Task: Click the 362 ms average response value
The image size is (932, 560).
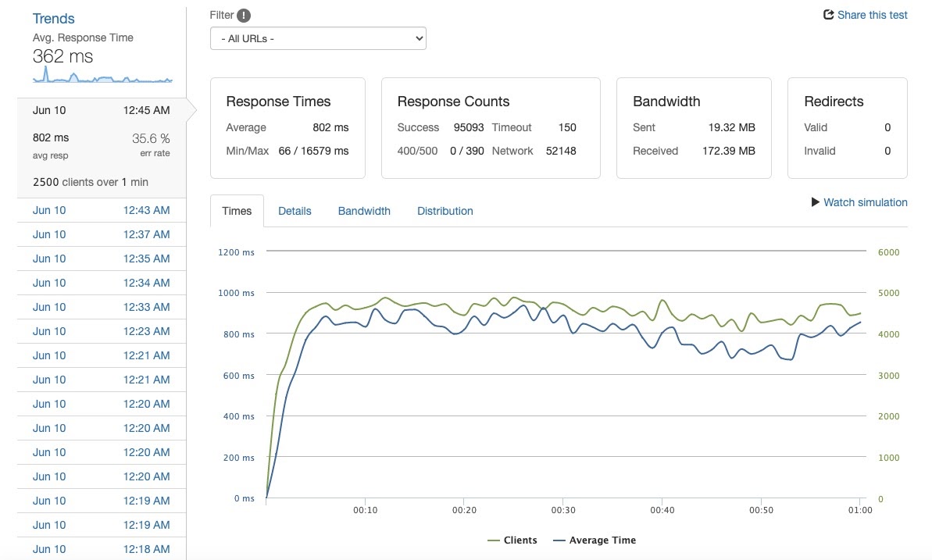Action: point(63,56)
